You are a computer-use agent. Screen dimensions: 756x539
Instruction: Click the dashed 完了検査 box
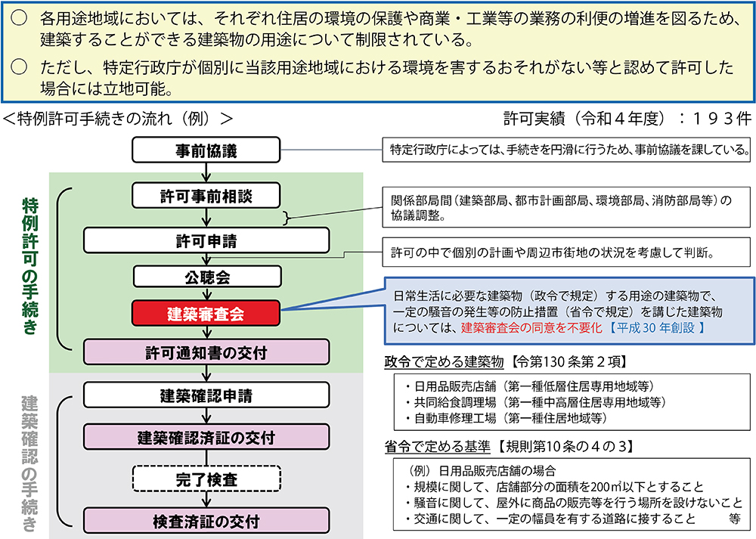click(x=206, y=479)
